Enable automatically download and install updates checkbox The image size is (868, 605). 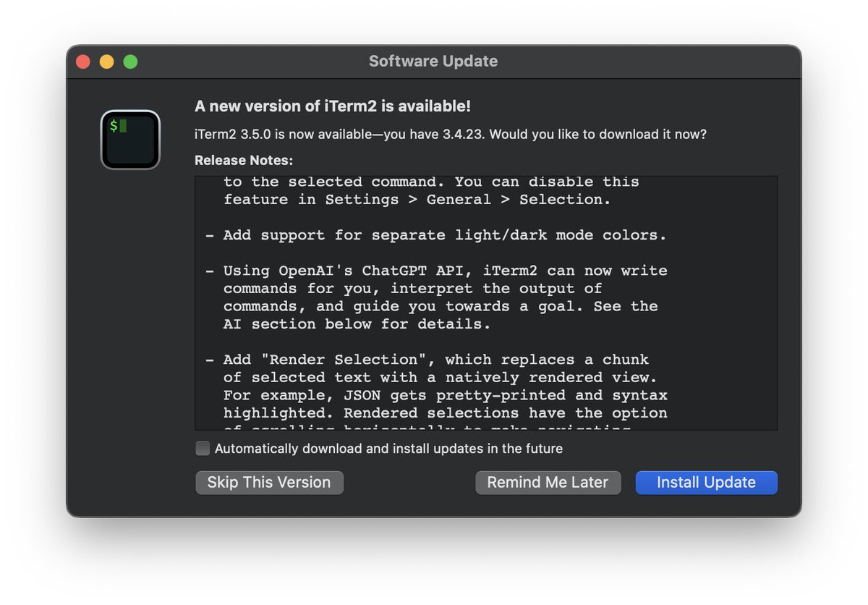(203, 449)
